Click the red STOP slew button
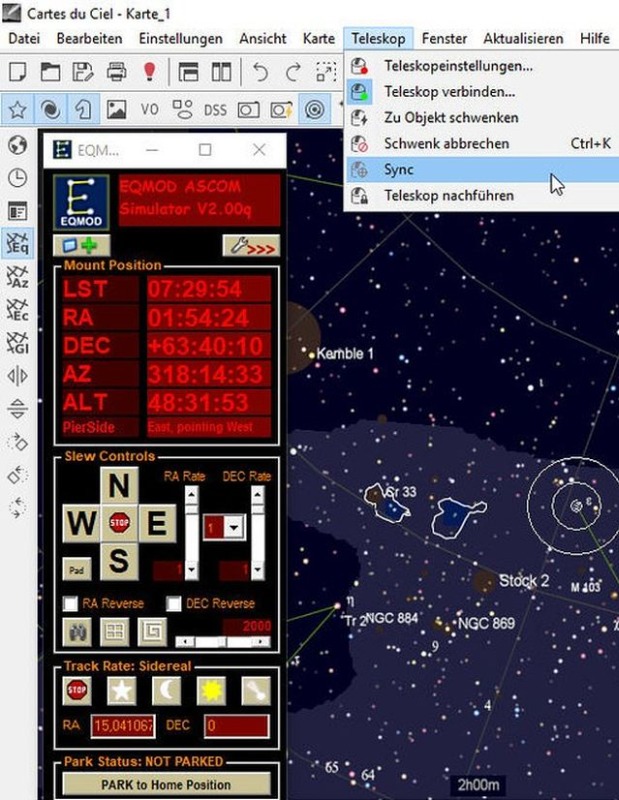 coord(119,523)
